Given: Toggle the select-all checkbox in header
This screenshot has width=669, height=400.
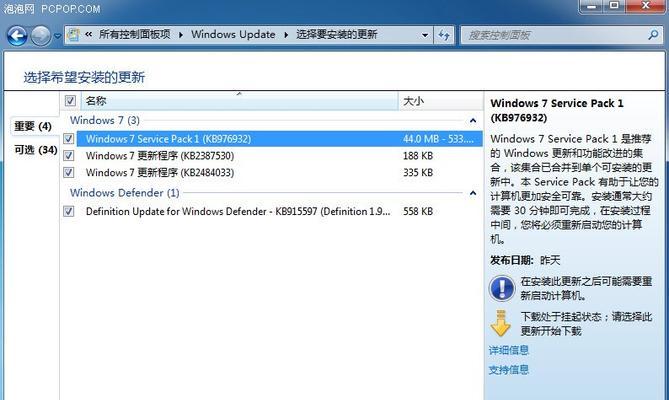Looking at the screenshot, I should click(70, 101).
